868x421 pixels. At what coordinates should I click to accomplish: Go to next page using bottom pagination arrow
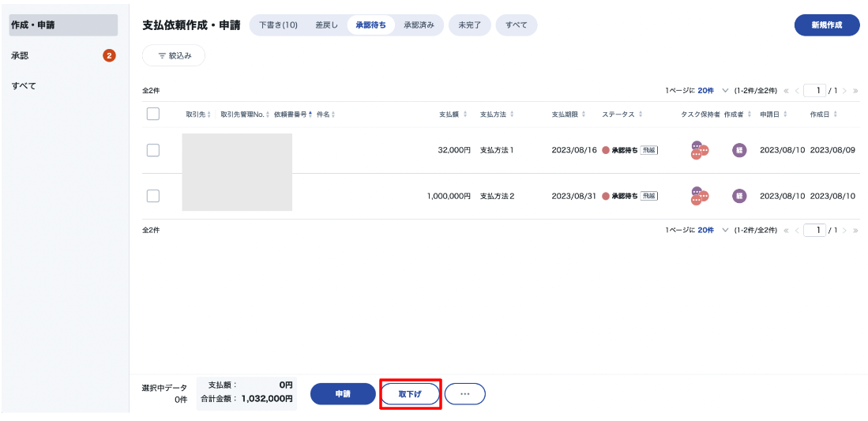[845, 230]
